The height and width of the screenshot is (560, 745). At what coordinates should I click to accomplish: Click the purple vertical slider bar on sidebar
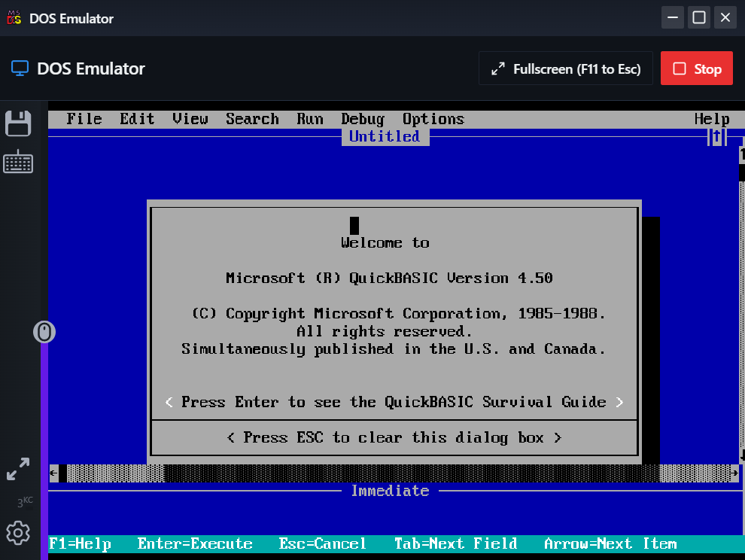[44, 451]
